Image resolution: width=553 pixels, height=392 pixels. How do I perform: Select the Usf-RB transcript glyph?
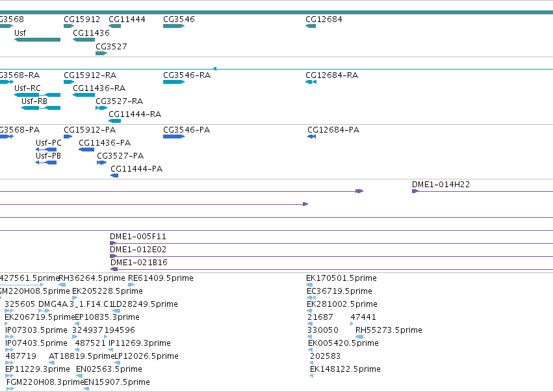click(x=41, y=108)
